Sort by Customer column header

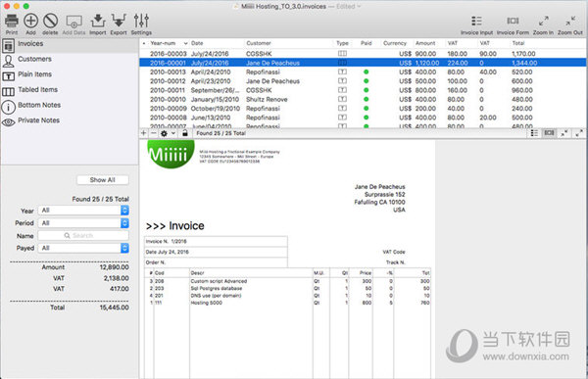pyautogui.click(x=288, y=43)
